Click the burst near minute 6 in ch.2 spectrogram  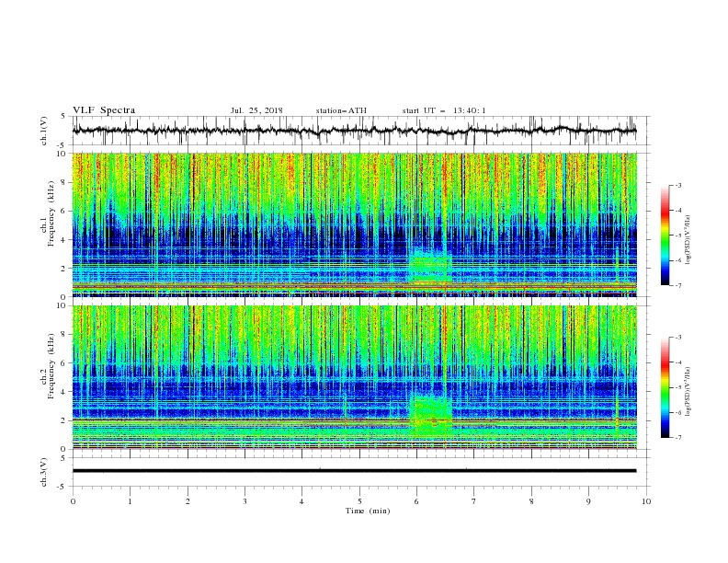pos(430,417)
